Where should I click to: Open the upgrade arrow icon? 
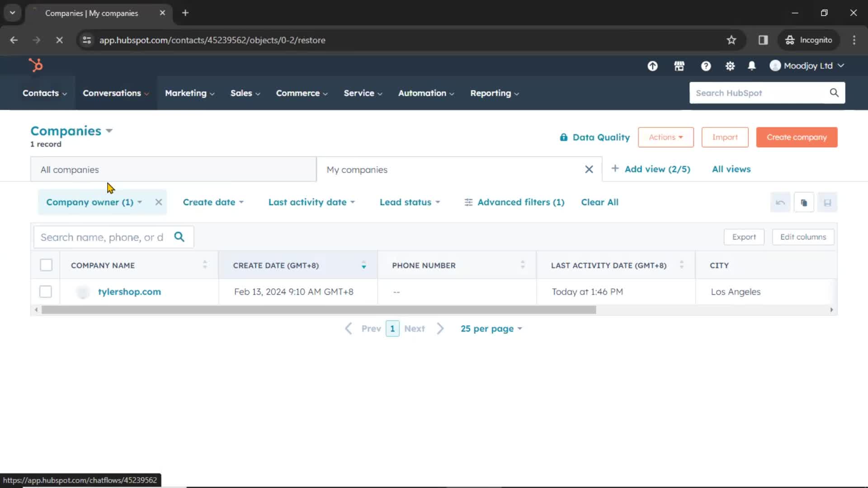click(x=652, y=66)
